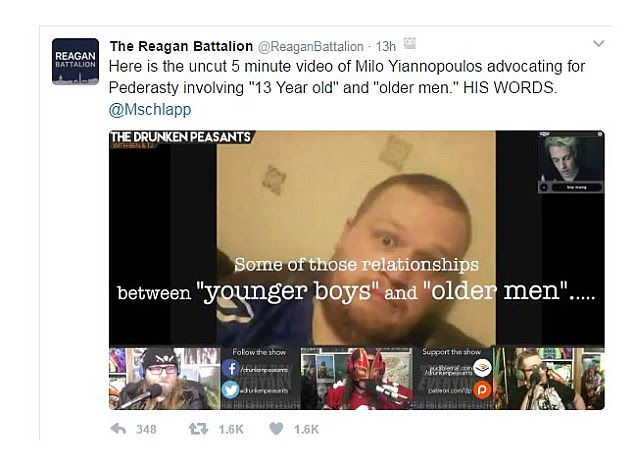Click the reply arrow icon

[x=118, y=429]
